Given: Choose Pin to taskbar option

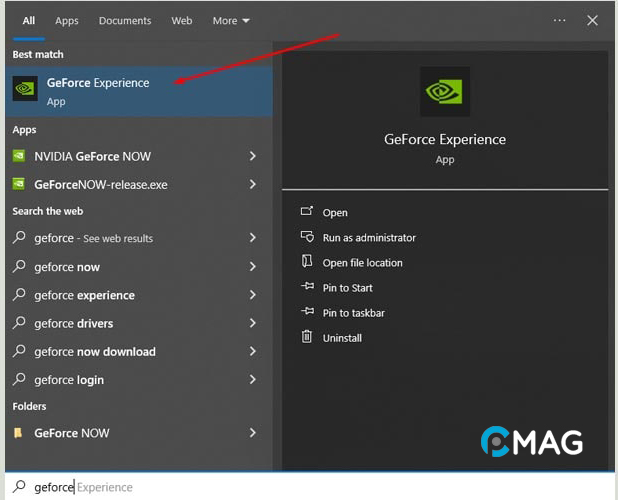Looking at the screenshot, I should (353, 313).
